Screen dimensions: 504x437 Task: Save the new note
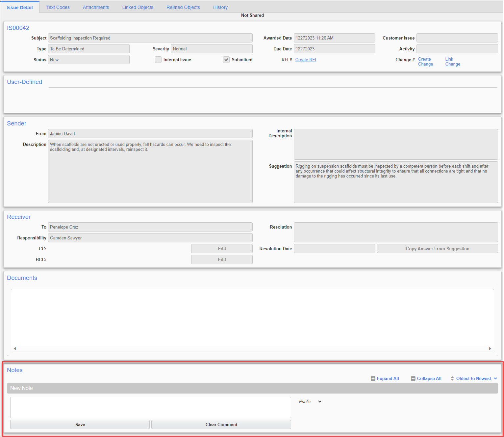pos(80,424)
